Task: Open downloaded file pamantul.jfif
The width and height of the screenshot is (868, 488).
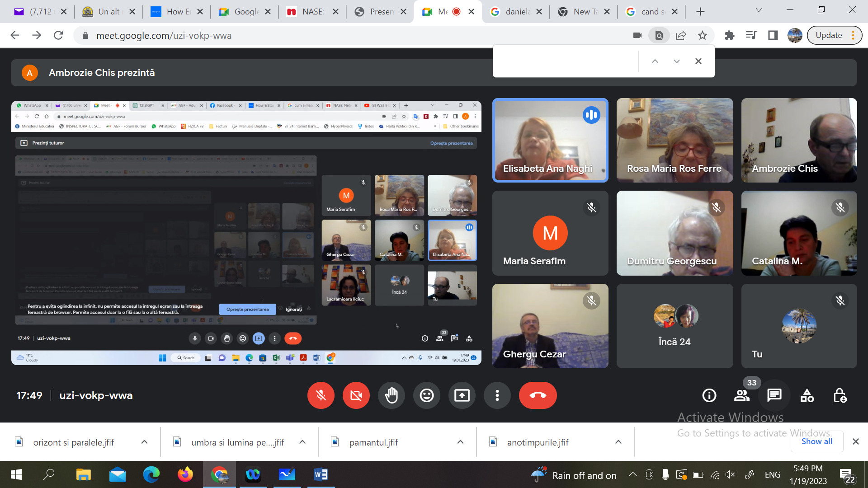Action: (x=373, y=442)
